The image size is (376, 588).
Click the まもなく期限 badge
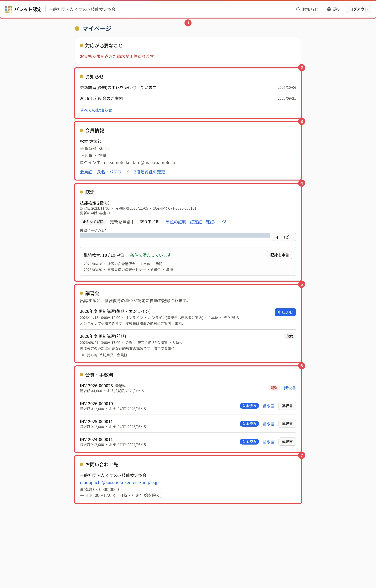[x=93, y=222]
